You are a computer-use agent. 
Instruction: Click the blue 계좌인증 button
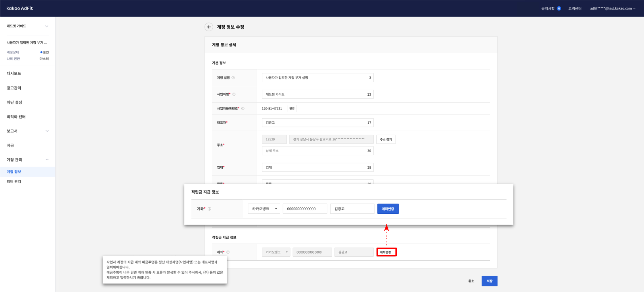tap(388, 209)
